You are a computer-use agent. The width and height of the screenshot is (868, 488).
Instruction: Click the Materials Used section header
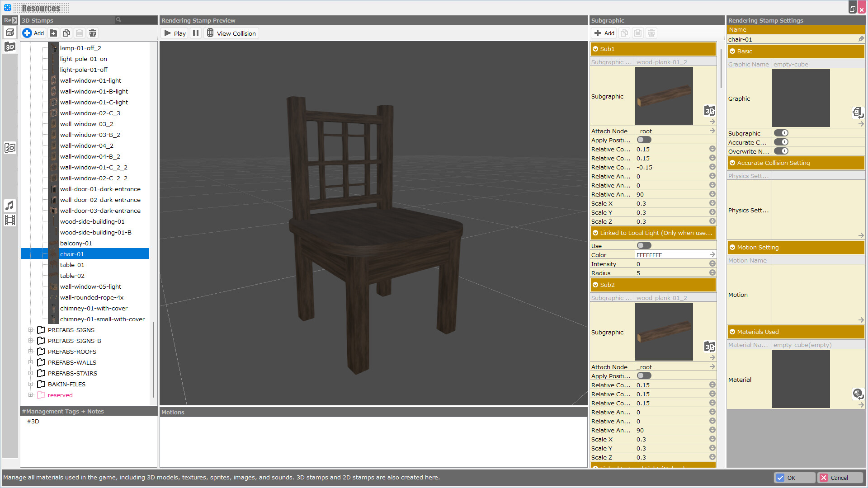tap(769, 332)
